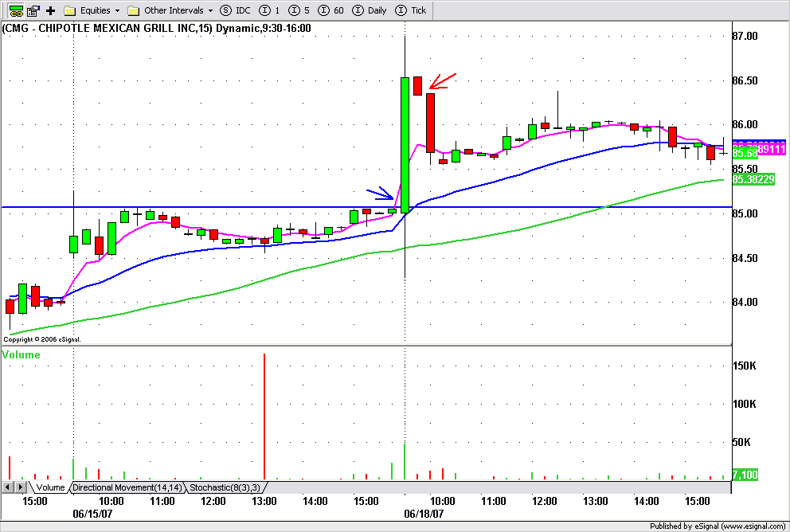This screenshot has height=532, width=790.
Task: Click the left tab scroll arrow
Action: (x=7, y=487)
